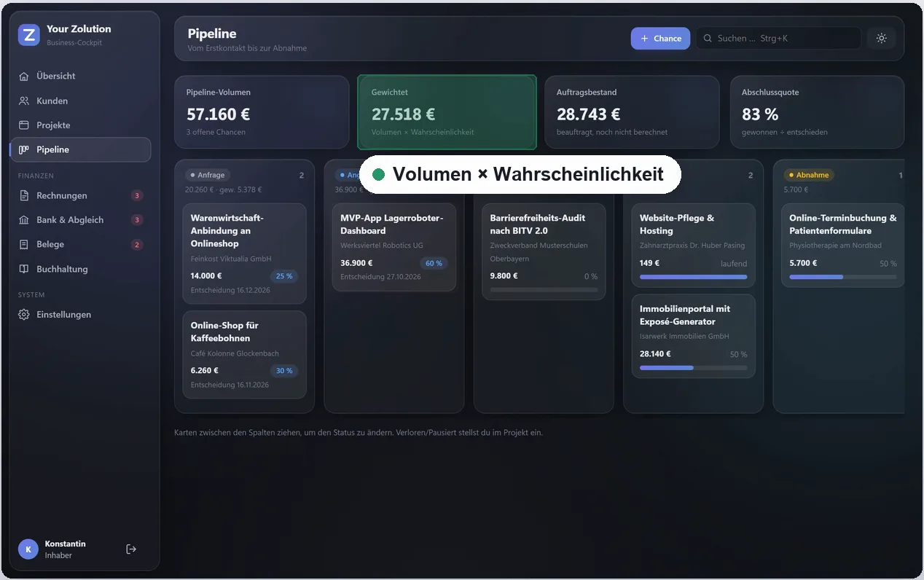Screen dimensions: 924x580
Task: Click the "36.900 €" amount on the MVP-App card
Action: point(356,263)
